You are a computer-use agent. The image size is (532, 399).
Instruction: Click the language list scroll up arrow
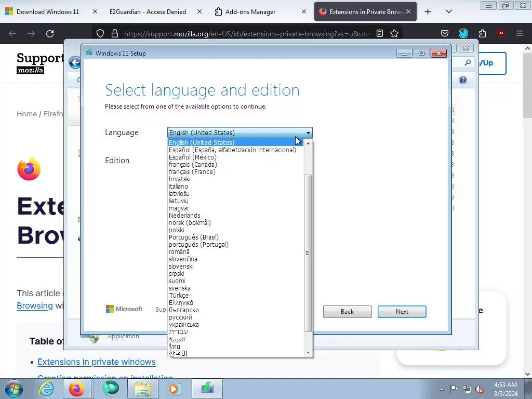point(308,143)
